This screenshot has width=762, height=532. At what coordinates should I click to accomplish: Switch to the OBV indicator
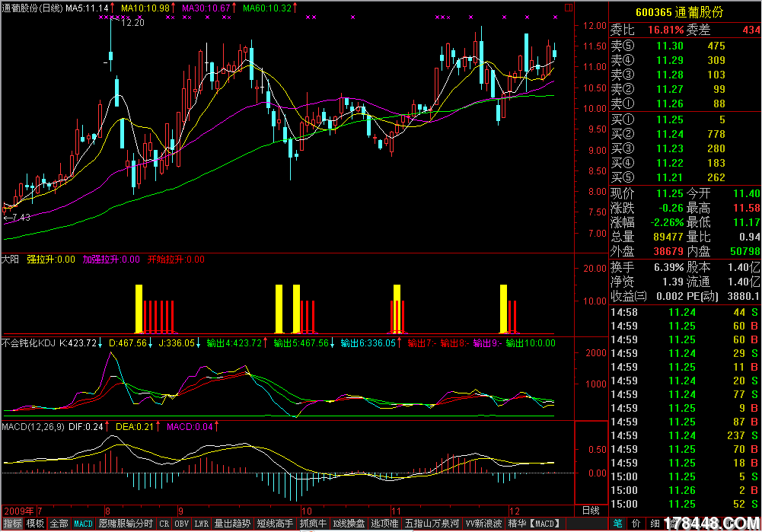(x=181, y=524)
